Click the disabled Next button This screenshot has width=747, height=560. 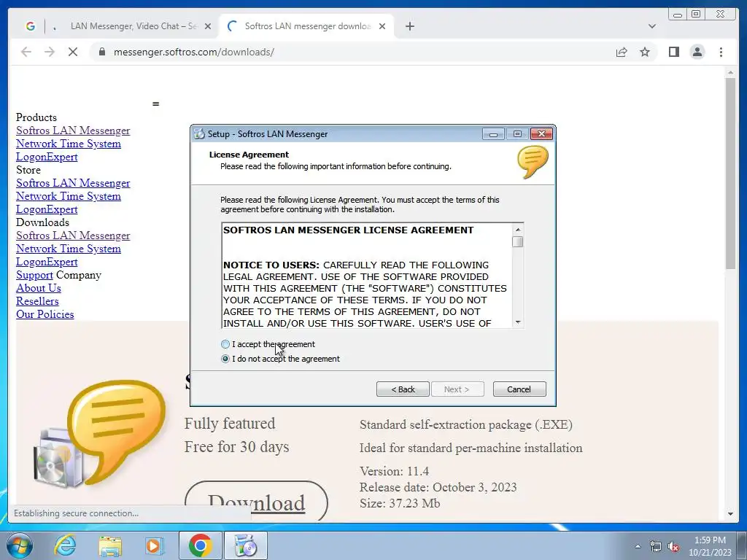coord(457,389)
